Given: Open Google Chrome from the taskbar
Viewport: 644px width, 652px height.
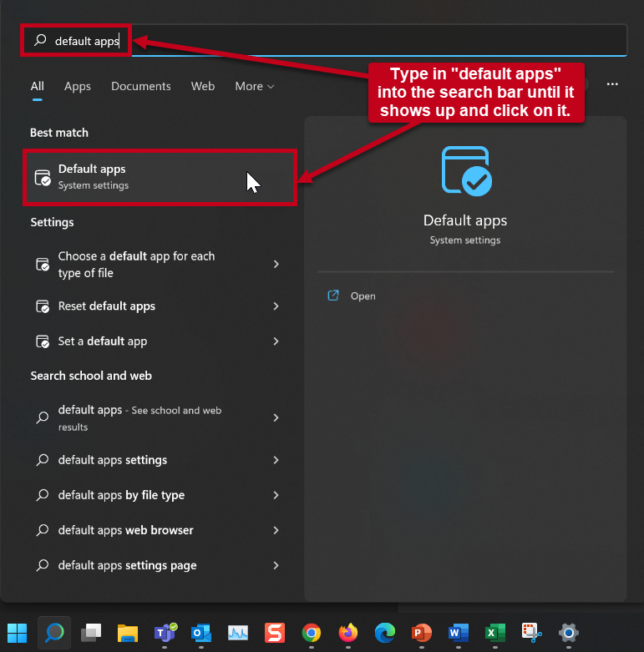Looking at the screenshot, I should point(312,633).
